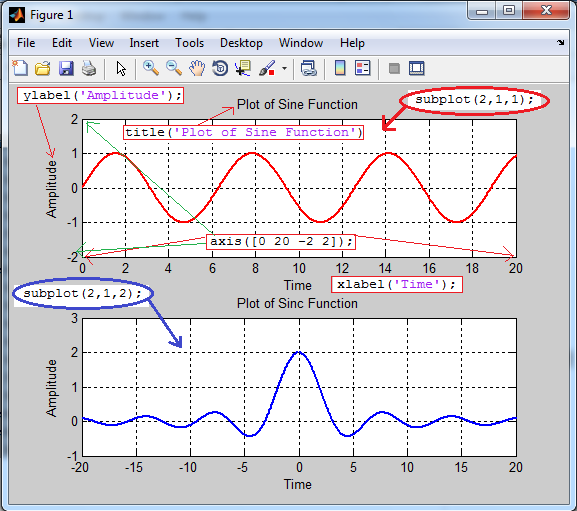Select the Zoom Out magnifier tool
577x511 pixels.
click(174, 68)
